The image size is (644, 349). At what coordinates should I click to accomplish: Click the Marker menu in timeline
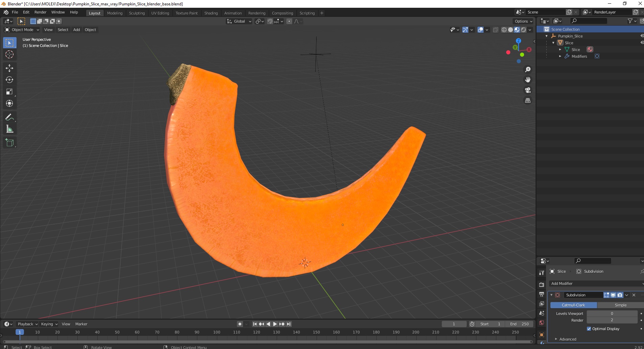pyautogui.click(x=81, y=324)
